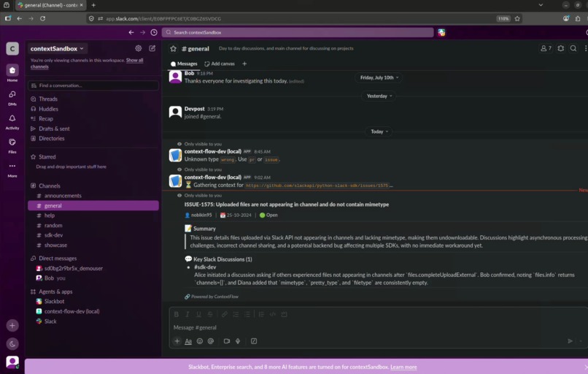The image size is (588, 374).
Task: Open the Slackbot AI icon beside search
Action: pos(441,32)
